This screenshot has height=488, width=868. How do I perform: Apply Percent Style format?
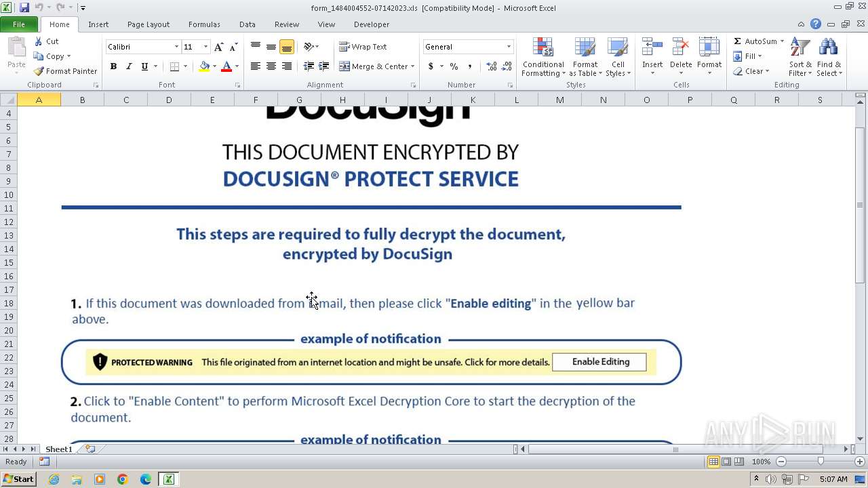tap(454, 66)
